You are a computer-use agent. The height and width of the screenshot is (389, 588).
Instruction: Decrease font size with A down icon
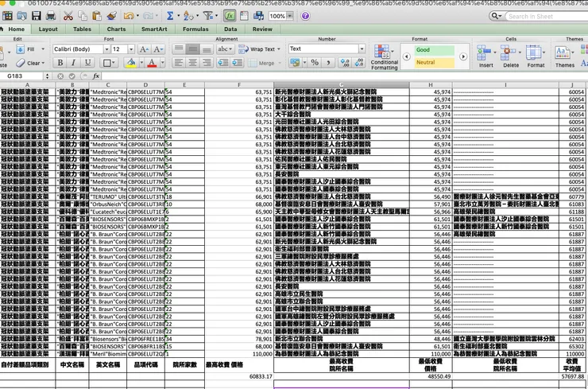(x=158, y=49)
